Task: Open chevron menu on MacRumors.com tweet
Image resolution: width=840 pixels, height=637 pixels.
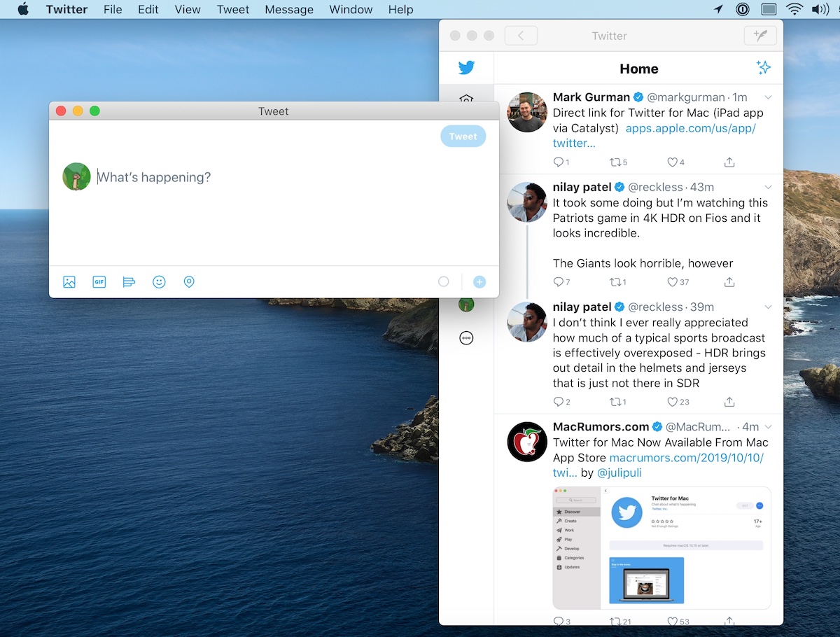Action: tap(768, 427)
